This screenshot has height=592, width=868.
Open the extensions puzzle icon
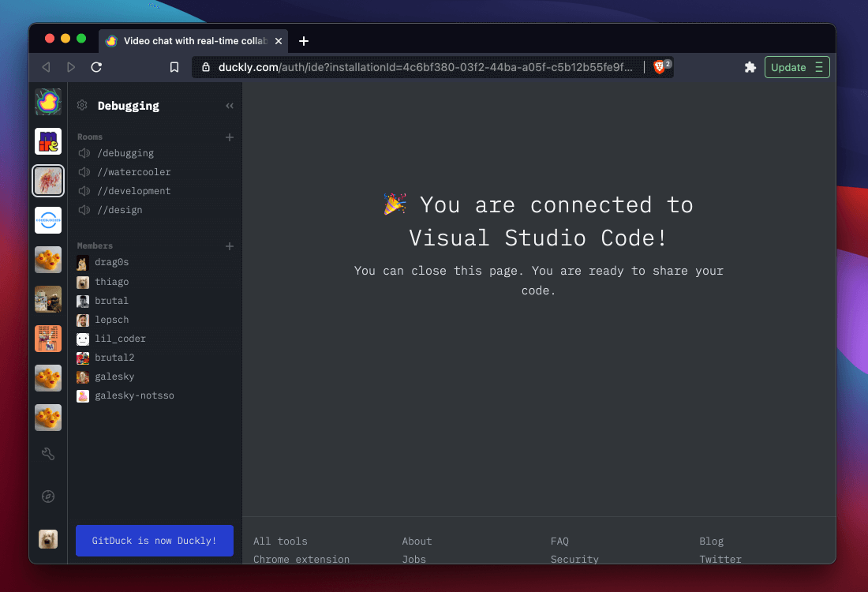(x=750, y=67)
